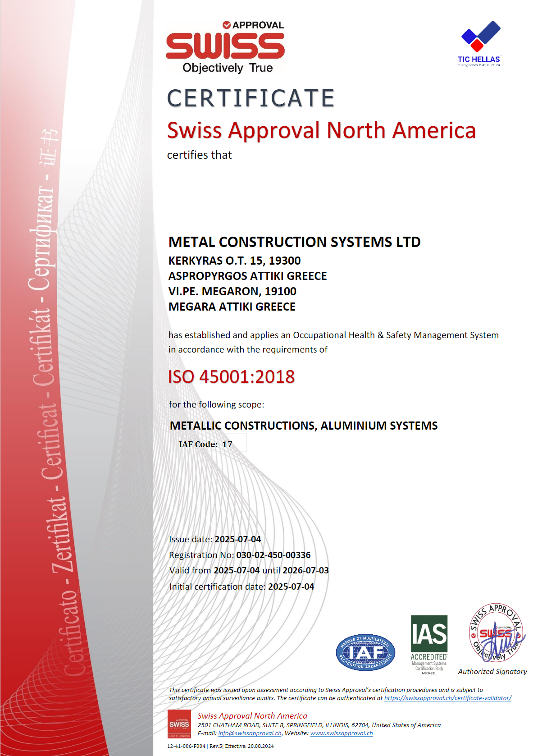The height and width of the screenshot is (756, 533).
Task: Click the Initial certification date line
Action: tap(241, 586)
